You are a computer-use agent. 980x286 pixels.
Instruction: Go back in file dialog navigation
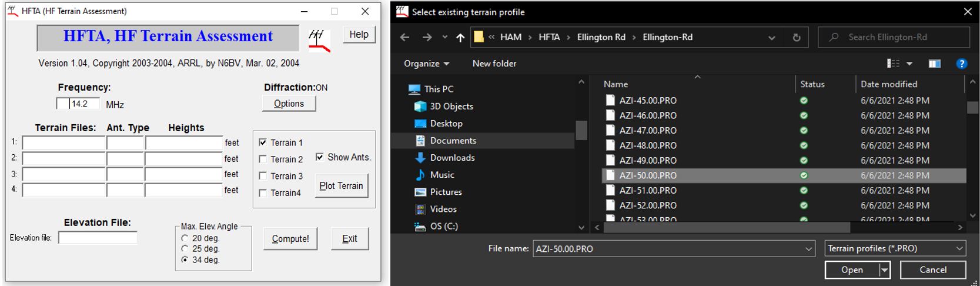pyautogui.click(x=404, y=37)
